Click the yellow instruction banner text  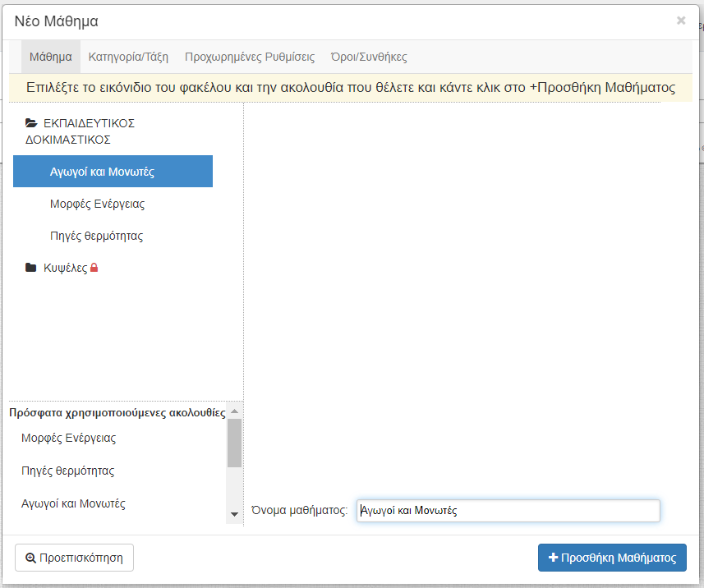click(351, 88)
